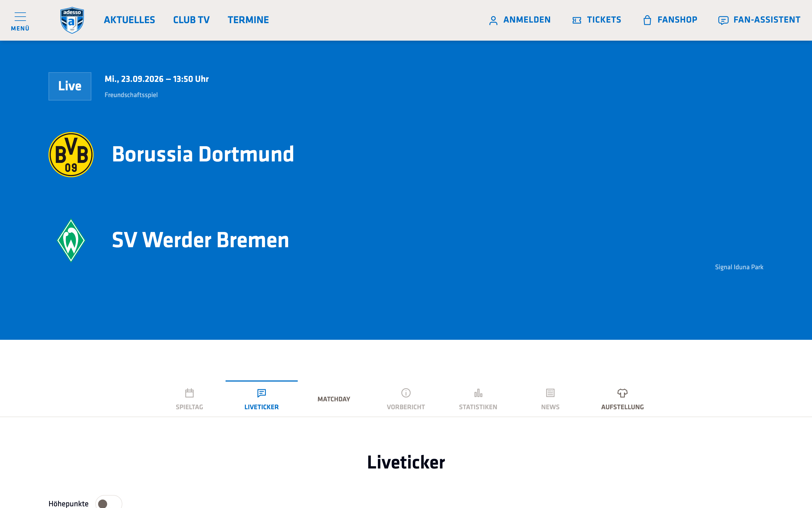Click the adesso Sports Club logo
Image resolution: width=812 pixels, height=508 pixels.
(72, 20)
